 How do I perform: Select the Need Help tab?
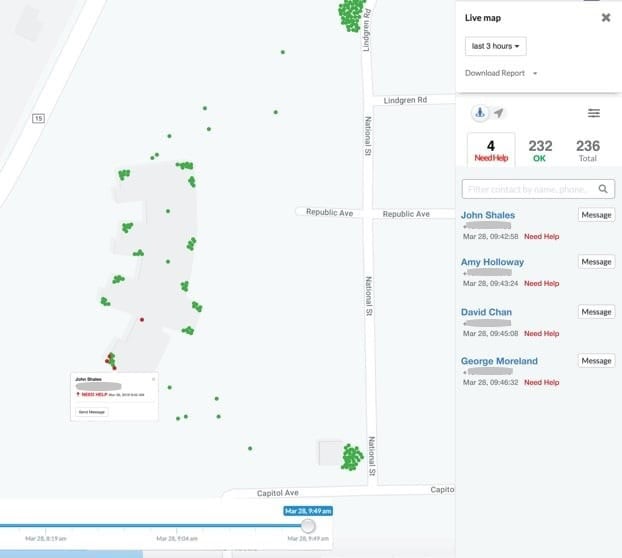pyautogui.click(x=491, y=150)
